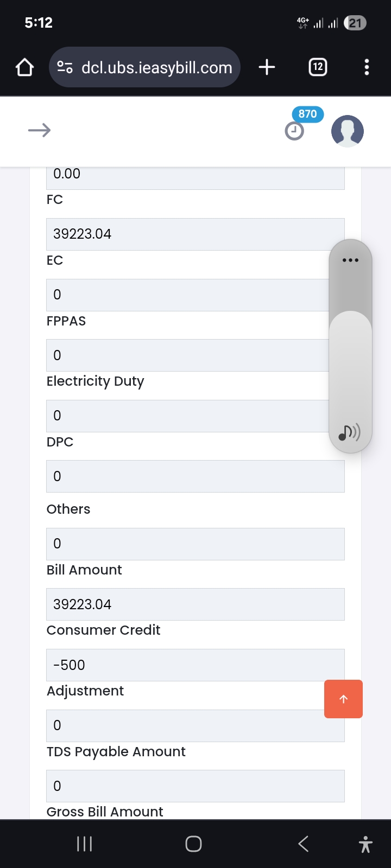Open the clock notifications icon with 870 badge
Screen dimensions: 391x868
(x=295, y=130)
